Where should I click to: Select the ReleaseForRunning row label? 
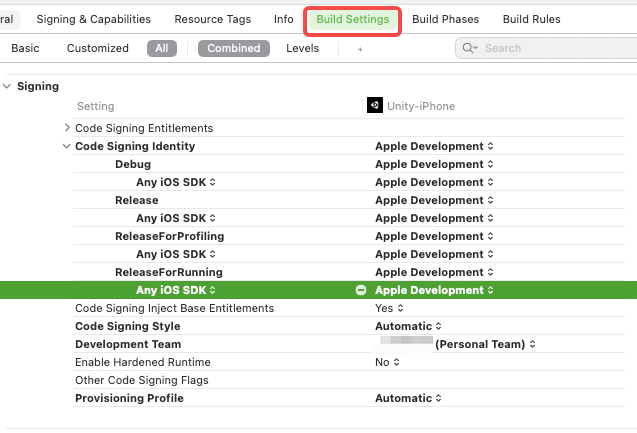click(169, 272)
